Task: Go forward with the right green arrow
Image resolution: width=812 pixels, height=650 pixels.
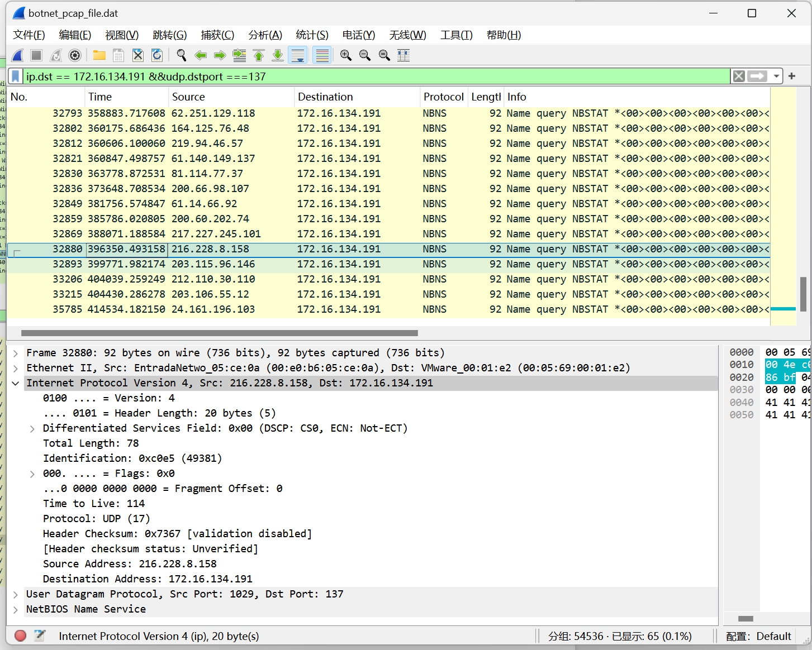Action: coord(220,55)
